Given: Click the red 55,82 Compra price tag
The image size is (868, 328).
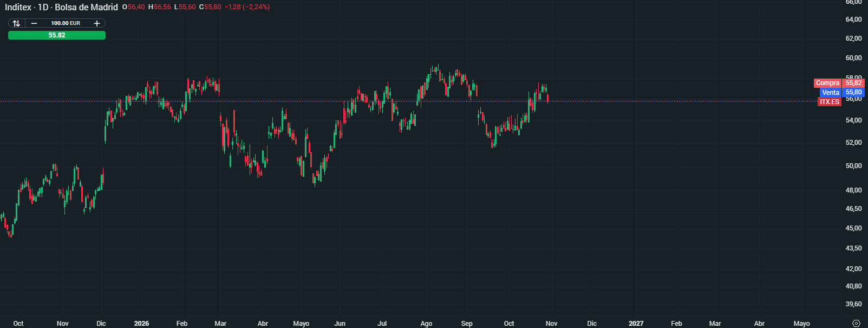Looking at the screenshot, I should [854, 83].
